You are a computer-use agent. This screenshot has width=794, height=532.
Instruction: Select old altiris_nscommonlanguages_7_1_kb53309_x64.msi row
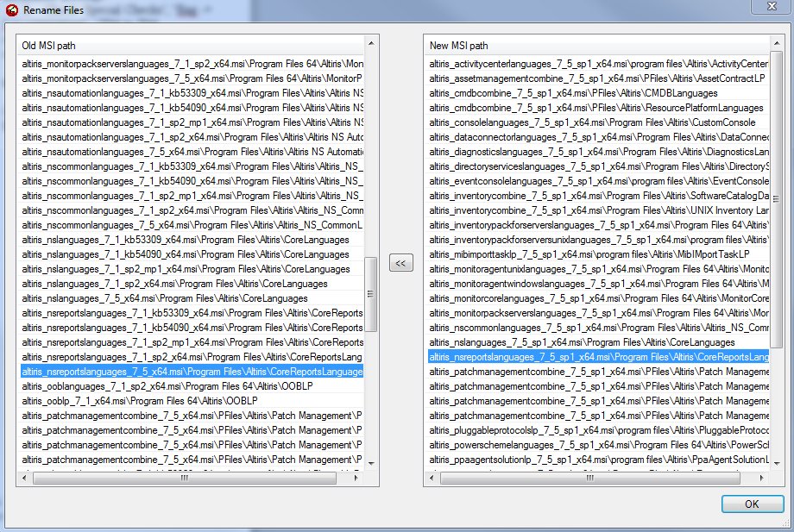pyautogui.click(x=192, y=166)
